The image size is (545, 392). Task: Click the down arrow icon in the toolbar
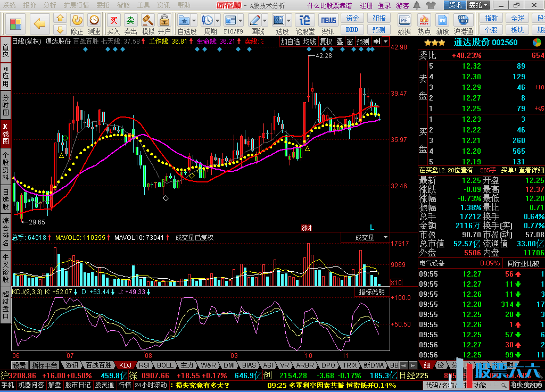click(x=60, y=29)
